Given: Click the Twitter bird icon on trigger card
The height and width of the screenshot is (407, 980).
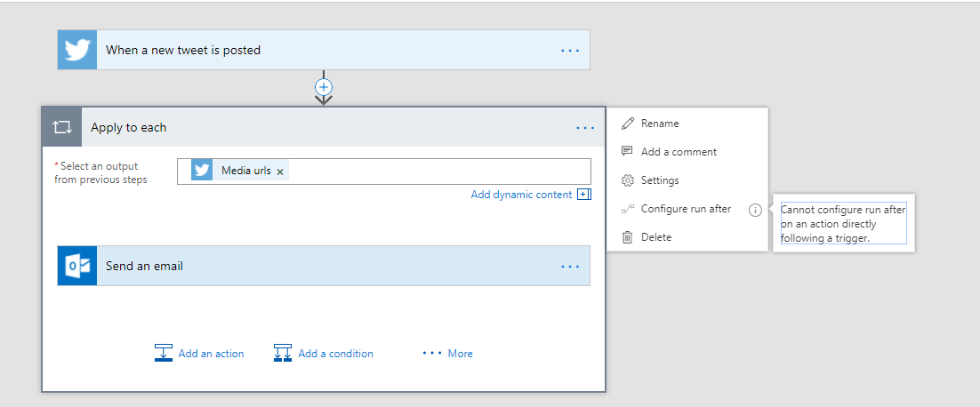Looking at the screenshot, I should coord(77,50).
